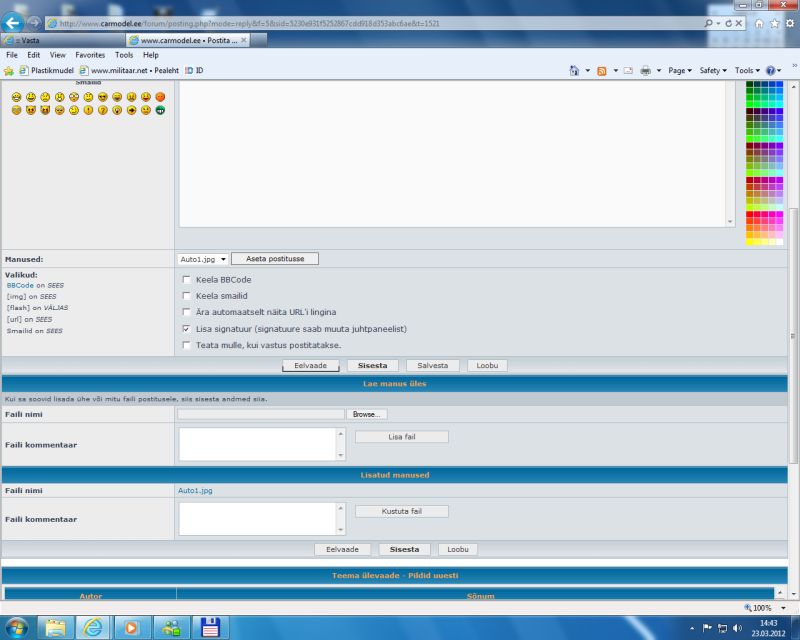The height and width of the screenshot is (640, 800).
Task: Enable the Keela BBCode checkbox
Action: [186, 280]
